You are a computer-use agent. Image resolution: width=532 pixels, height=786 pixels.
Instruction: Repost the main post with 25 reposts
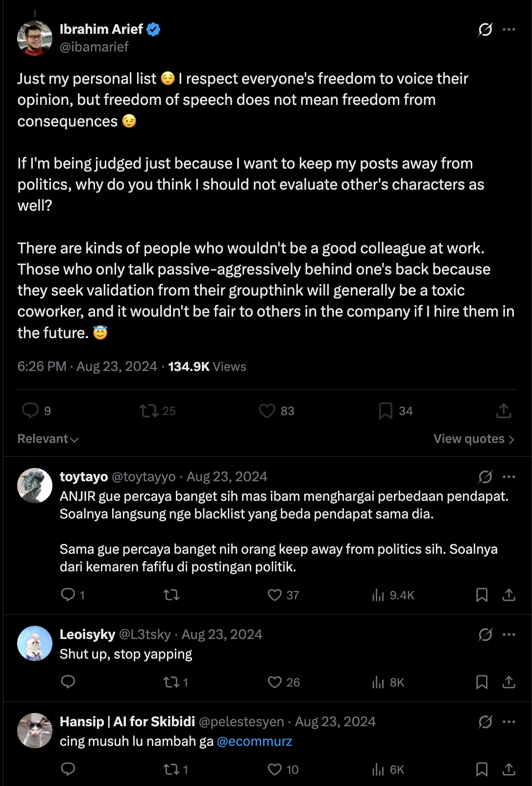point(148,411)
